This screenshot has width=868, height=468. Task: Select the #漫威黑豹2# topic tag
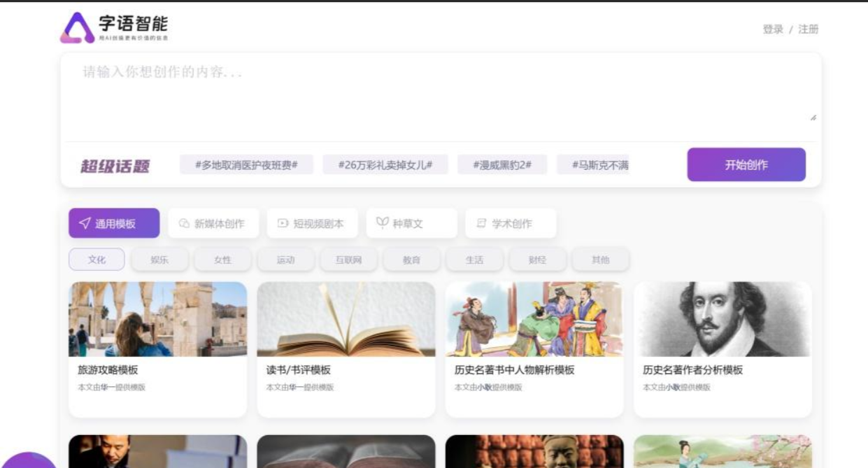(x=502, y=165)
